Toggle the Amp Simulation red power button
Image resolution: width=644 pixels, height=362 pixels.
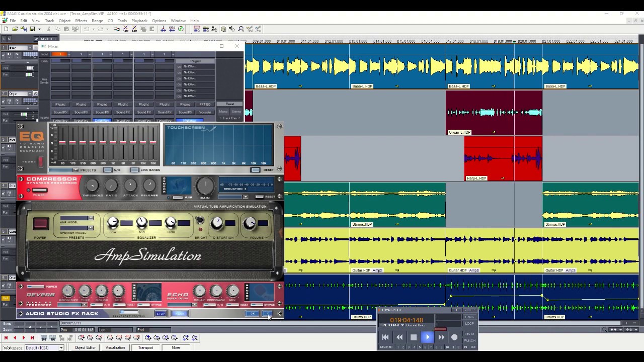[x=40, y=224]
